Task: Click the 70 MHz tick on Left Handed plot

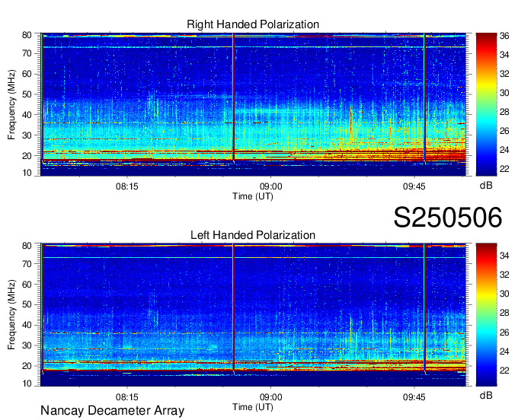Action: coord(27,264)
